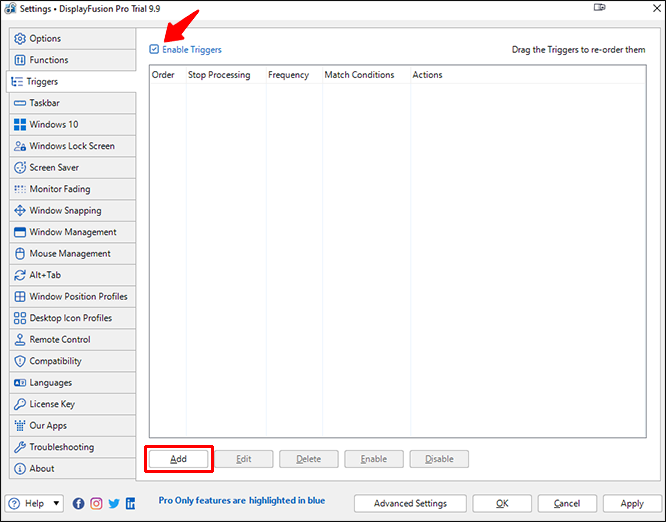Click the License Key key icon
666x522 pixels.
tap(20, 404)
